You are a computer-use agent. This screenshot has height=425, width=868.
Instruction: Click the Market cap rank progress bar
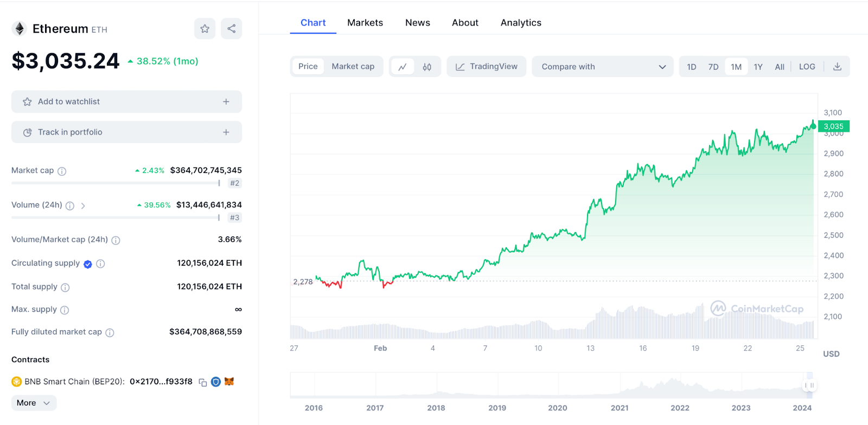click(x=116, y=183)
